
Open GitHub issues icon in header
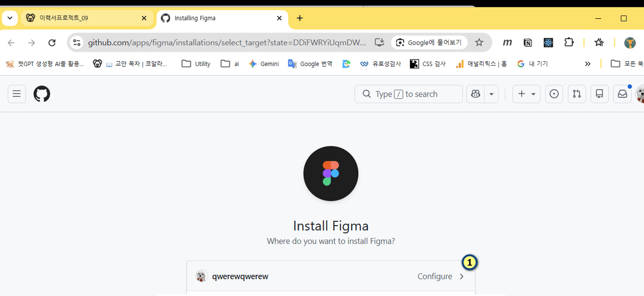click(554, 94)
